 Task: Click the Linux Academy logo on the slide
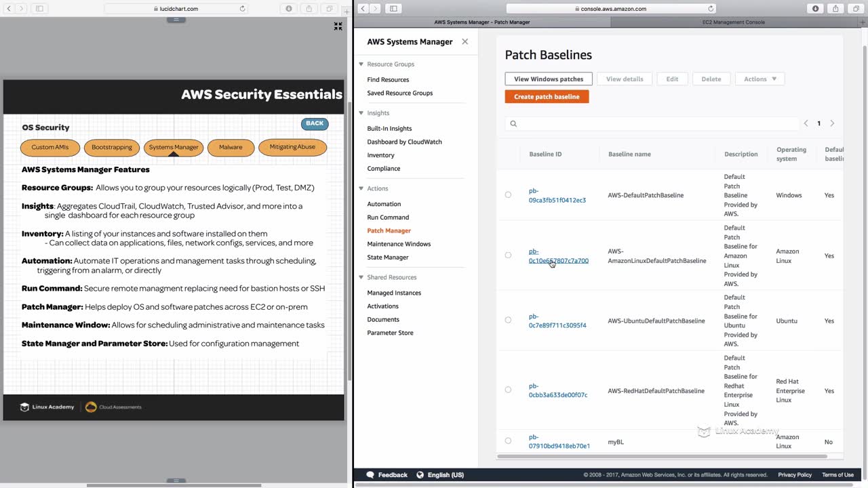coord(47,407)
